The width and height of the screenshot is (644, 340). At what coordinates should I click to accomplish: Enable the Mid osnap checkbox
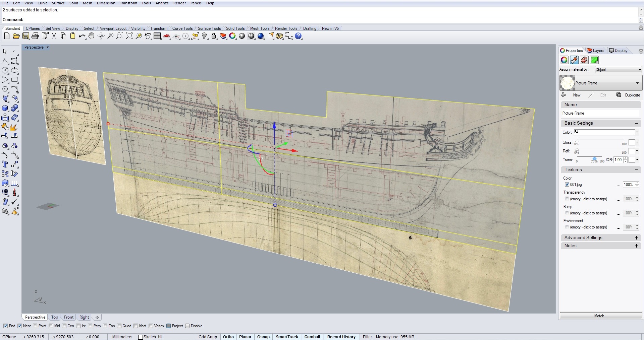(51, 326)
